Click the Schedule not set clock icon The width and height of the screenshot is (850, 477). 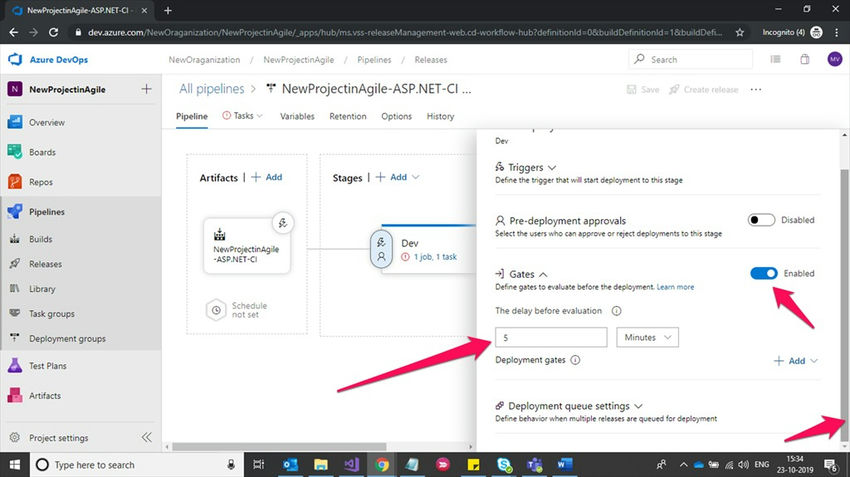tap(216, 310)
